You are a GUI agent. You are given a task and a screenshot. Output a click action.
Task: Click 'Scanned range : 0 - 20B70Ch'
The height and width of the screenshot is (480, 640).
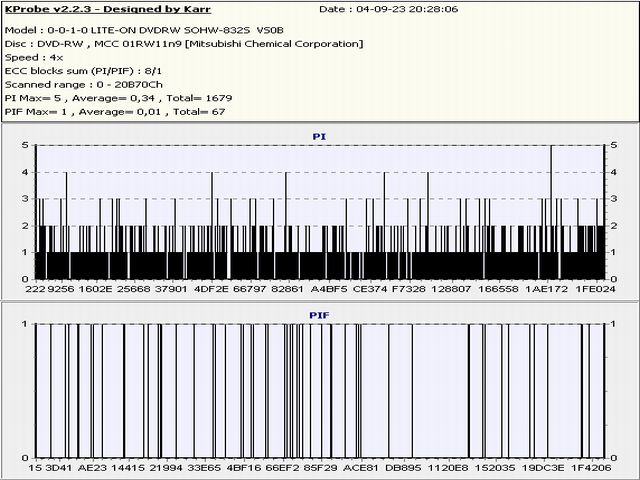[84, 84]
